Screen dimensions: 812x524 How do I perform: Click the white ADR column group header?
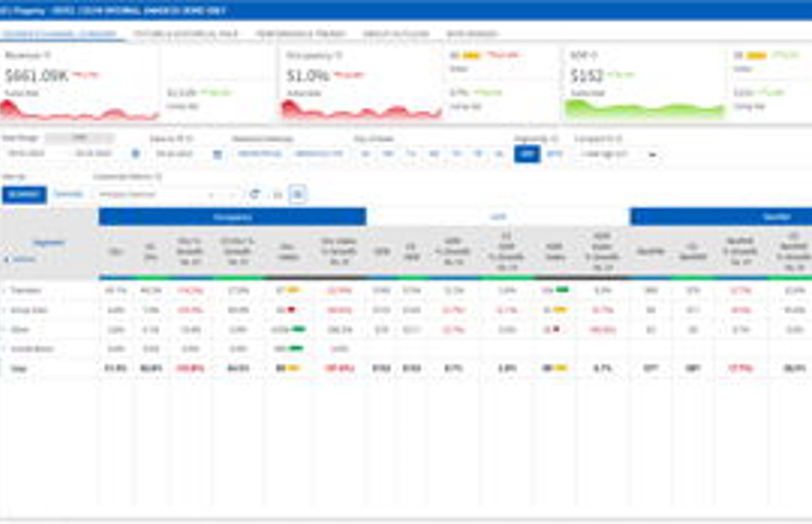point(498,217)
